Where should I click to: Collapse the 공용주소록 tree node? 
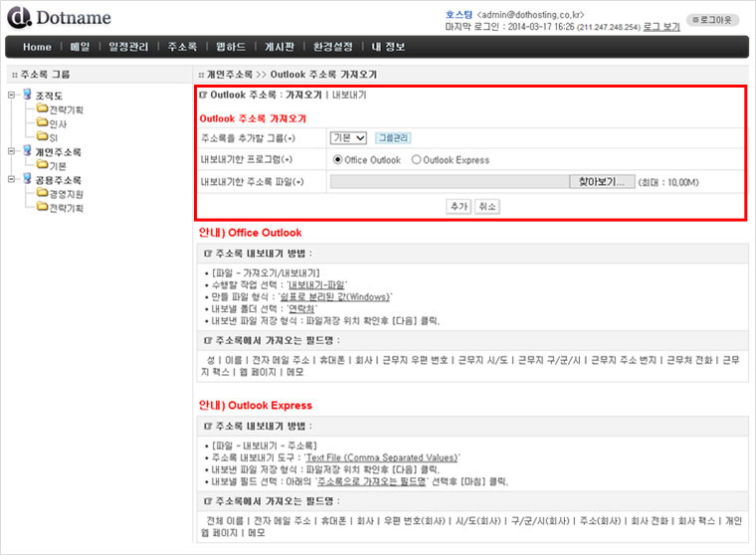click(11, 180)
